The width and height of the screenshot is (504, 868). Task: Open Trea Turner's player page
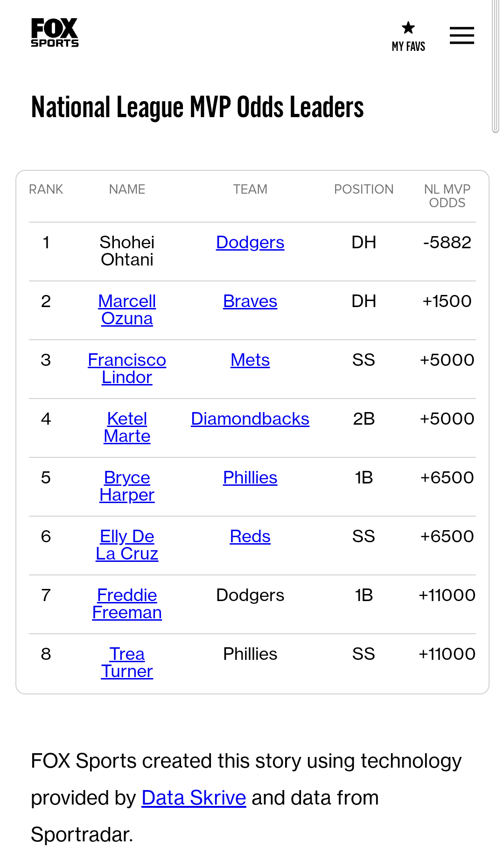click(127, 663)
